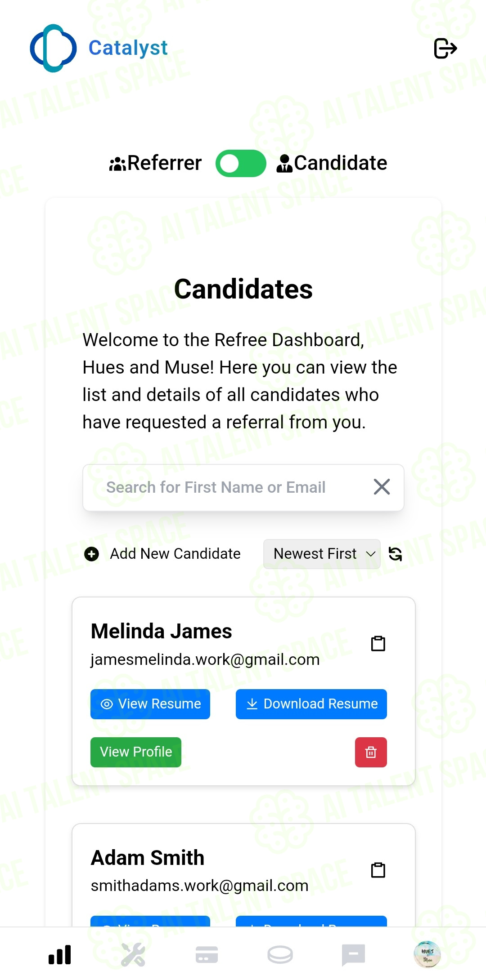Open the tools tab in bottom navigation

click(133, 954)
